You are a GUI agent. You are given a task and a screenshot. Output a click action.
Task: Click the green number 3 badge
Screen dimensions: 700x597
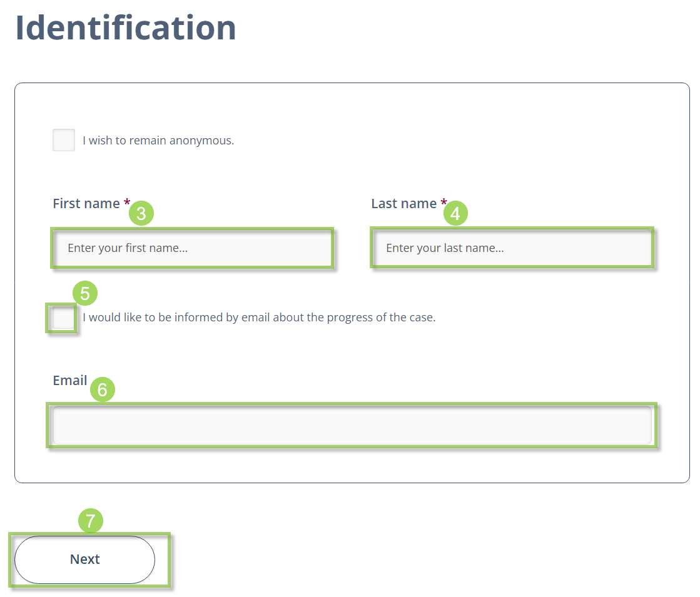coord(141,213)
